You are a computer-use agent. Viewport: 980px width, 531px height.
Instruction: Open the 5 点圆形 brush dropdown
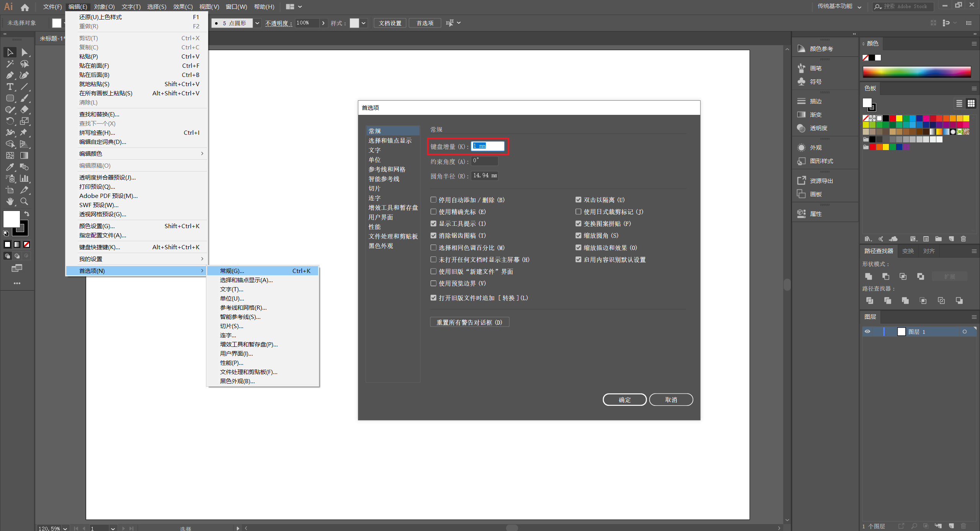point(257,23)
